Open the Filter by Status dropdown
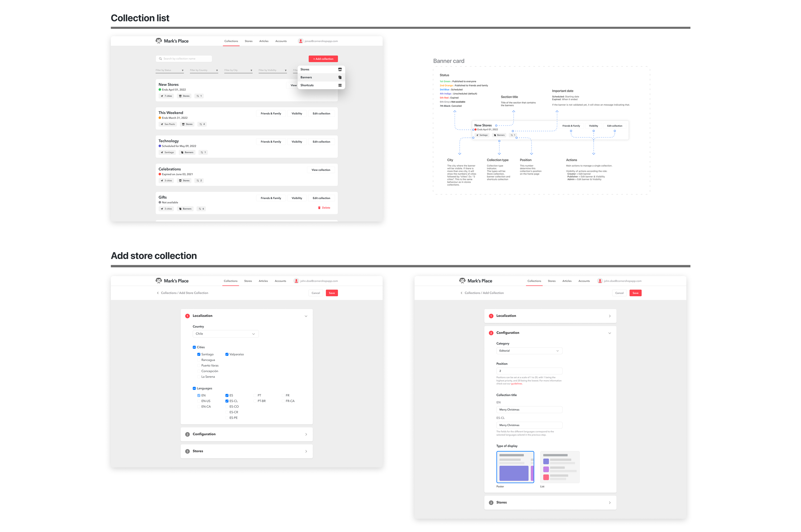The height and width of the screenshot is (532, 801). pyautogui.click(x=169, y=70)
